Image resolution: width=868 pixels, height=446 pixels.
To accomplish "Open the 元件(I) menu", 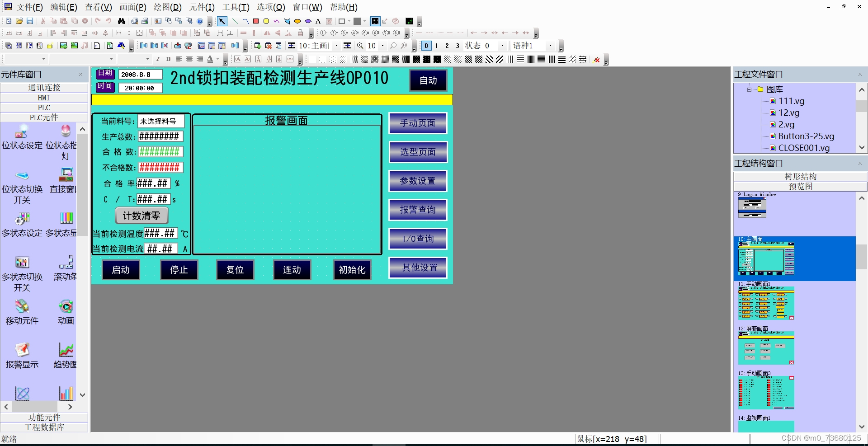I will (x=202, y=7).
